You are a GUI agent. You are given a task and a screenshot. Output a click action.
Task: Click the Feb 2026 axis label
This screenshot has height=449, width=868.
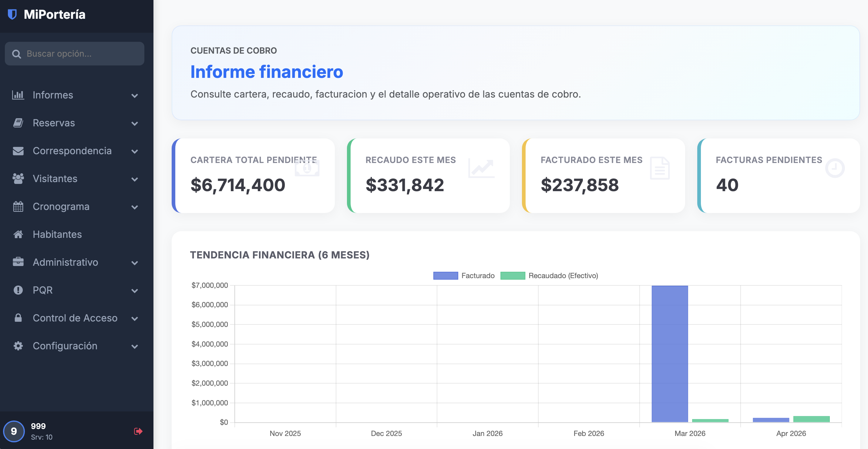589,433
